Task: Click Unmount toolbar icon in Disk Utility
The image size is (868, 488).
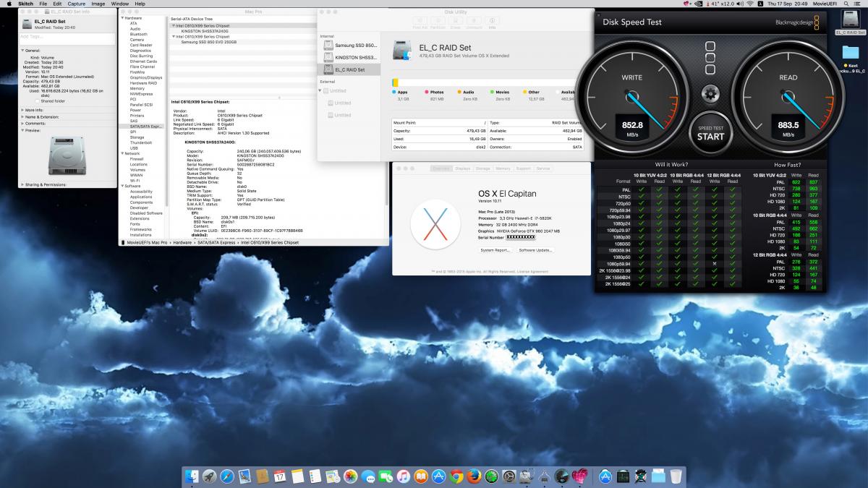Action: tap(474, 23)
